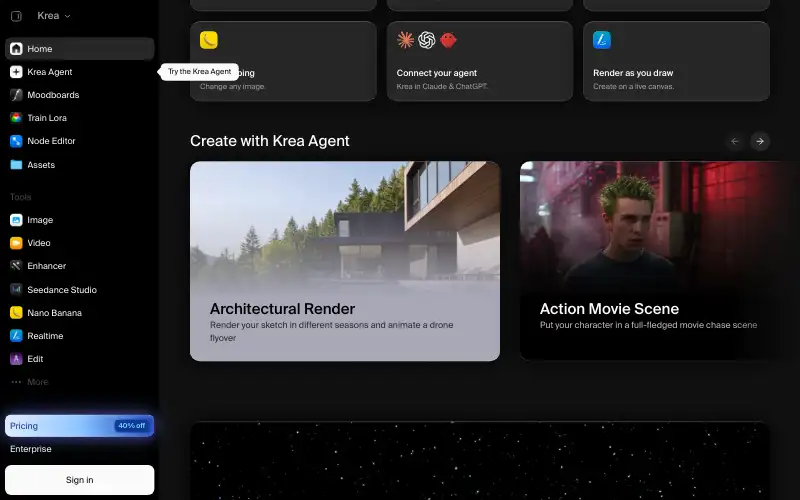Open the Node Editor icon

coord(16,141)
